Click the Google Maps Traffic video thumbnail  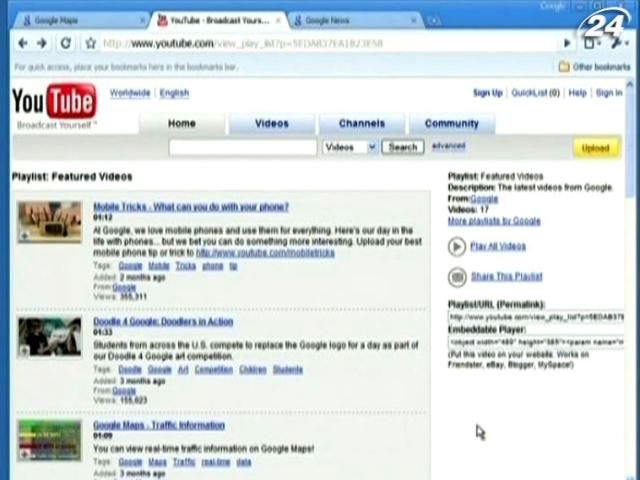49,440
